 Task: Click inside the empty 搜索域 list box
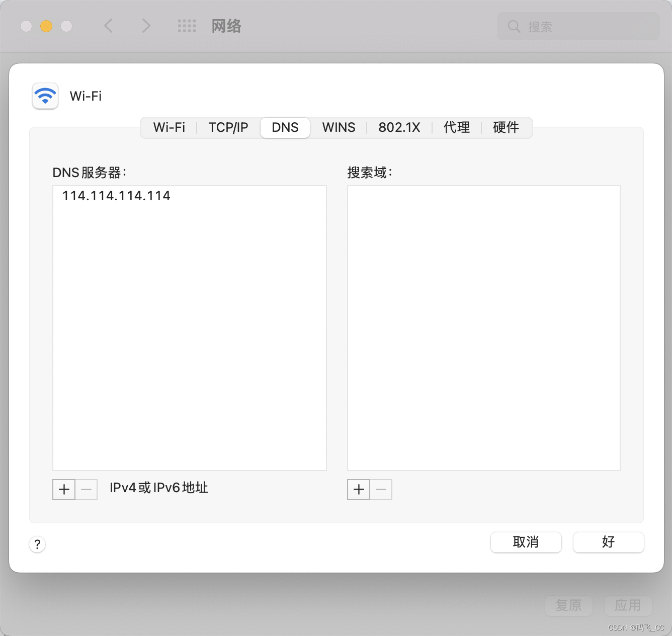[x=484, y=328]
